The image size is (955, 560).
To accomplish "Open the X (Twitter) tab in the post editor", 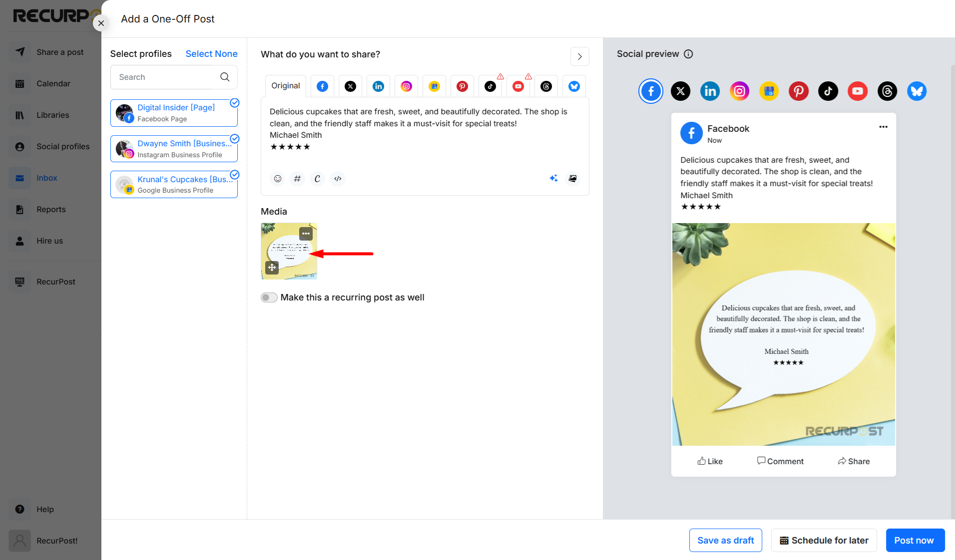I will [351, 86].
